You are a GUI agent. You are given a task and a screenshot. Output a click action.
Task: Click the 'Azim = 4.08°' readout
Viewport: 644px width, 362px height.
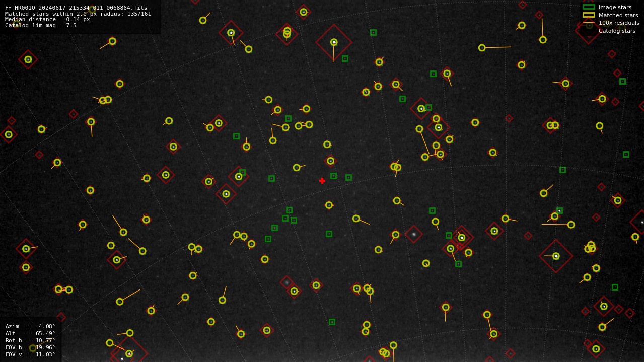[x=30, y=326]
